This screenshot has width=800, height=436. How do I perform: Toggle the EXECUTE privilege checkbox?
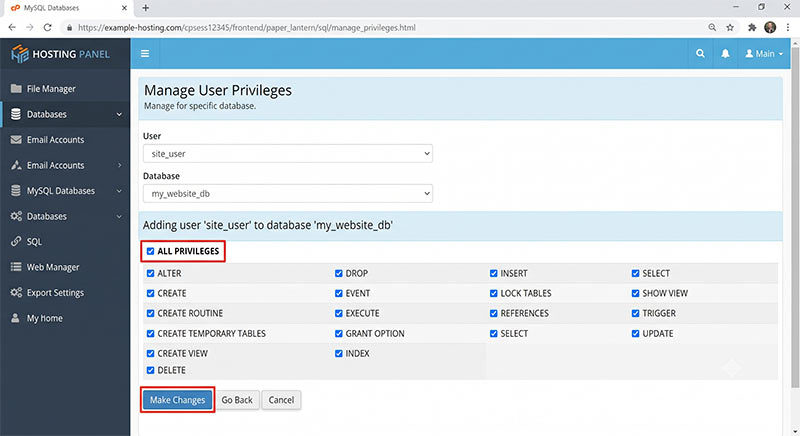coord(339,313)
